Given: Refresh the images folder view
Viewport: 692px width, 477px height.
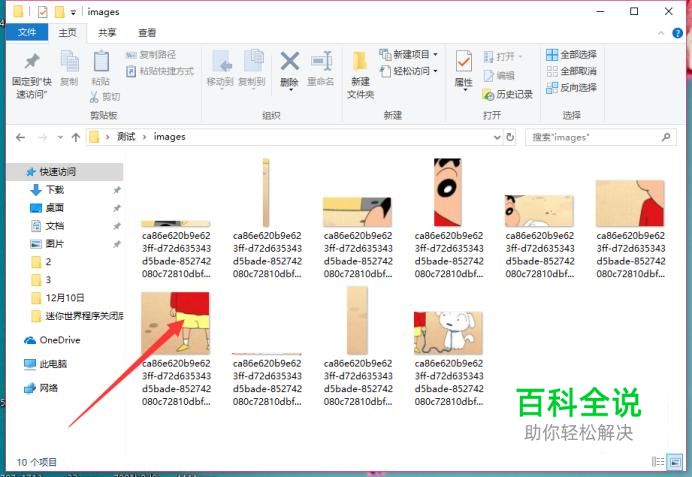Looking at the screenshot, I should 510,137.
